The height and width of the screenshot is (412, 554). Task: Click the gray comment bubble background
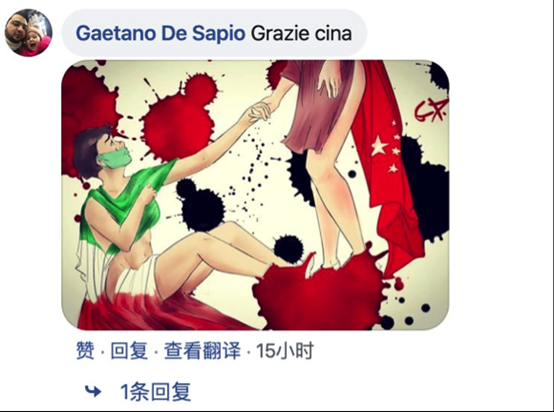coord(214,33)
